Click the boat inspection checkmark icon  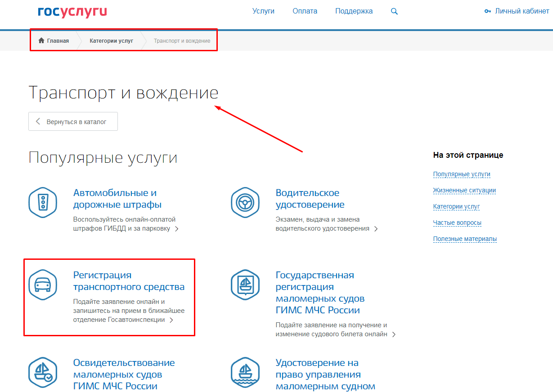(43, 373)
